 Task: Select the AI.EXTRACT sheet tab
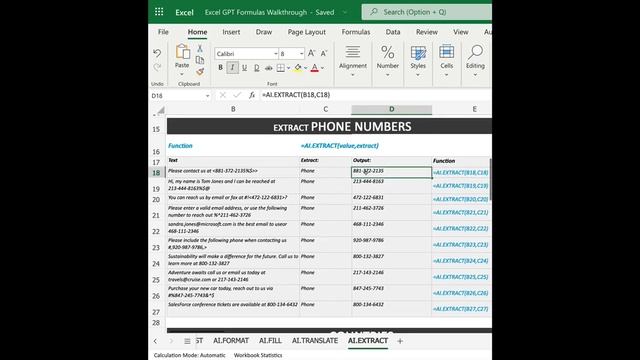[x=368, y=341]
